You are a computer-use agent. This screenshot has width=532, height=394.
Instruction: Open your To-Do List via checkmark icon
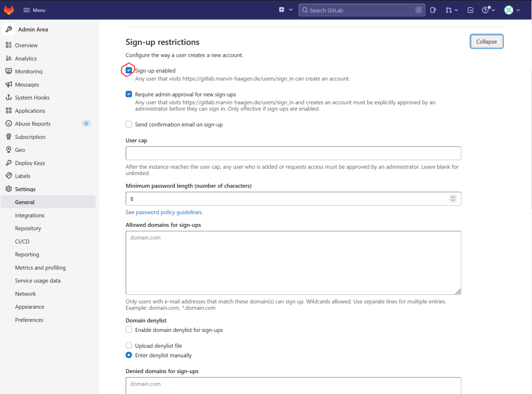click(x=470, y=10)
